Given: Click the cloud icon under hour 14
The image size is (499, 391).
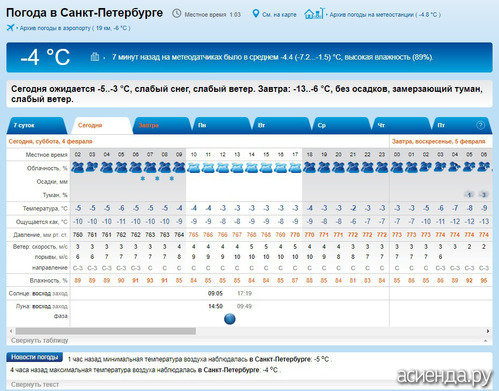Looking at the screenshot, I should click(x=252, y=167).
